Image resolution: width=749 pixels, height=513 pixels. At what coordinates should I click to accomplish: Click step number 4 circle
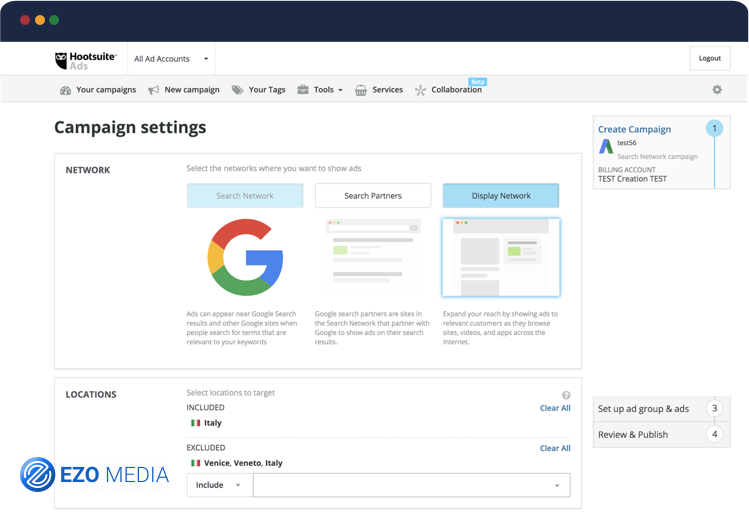pos(715,434)
